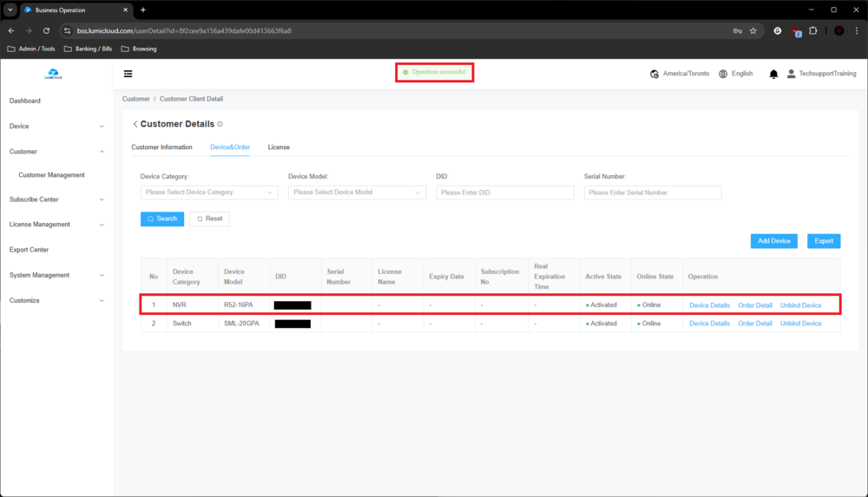The image size is (868, 497).
Task: Open Dashboard in the sidebar
Action: point(25,101)
